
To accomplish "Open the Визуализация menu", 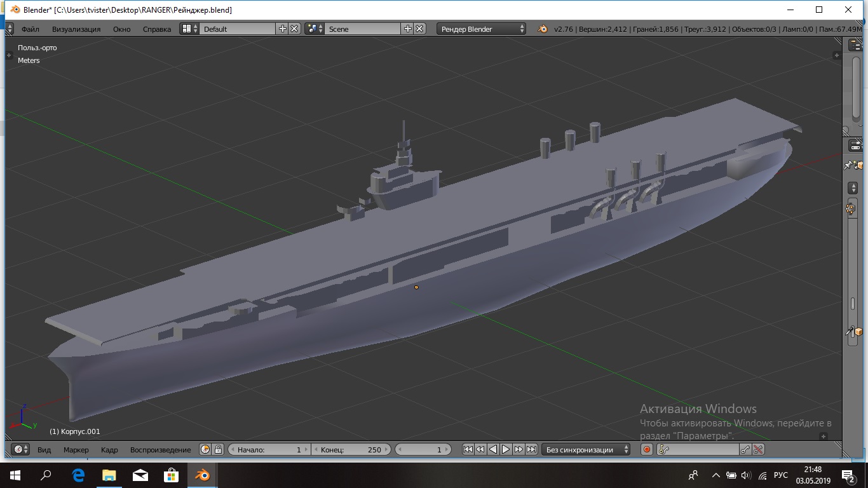I will (x=76, y=29).
